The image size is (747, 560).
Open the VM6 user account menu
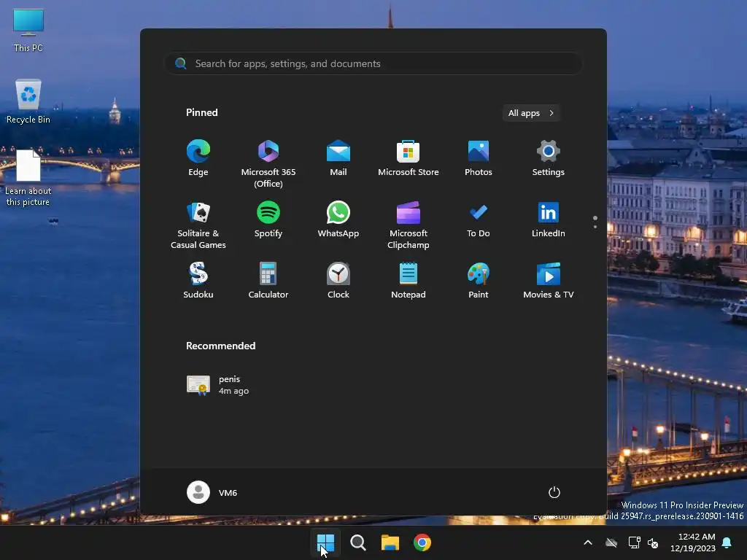click(212, 492)
